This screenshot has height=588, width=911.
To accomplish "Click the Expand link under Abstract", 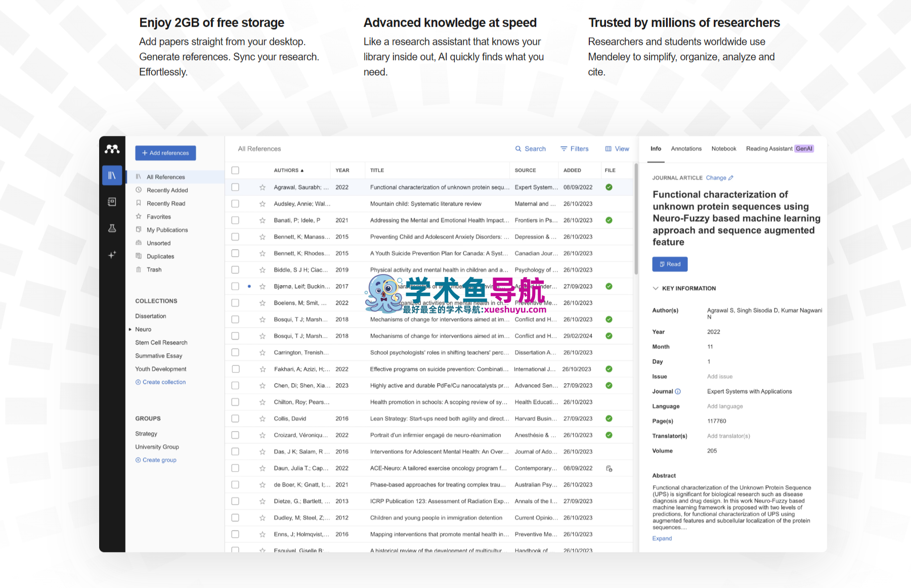I will [x=662, y=538].
